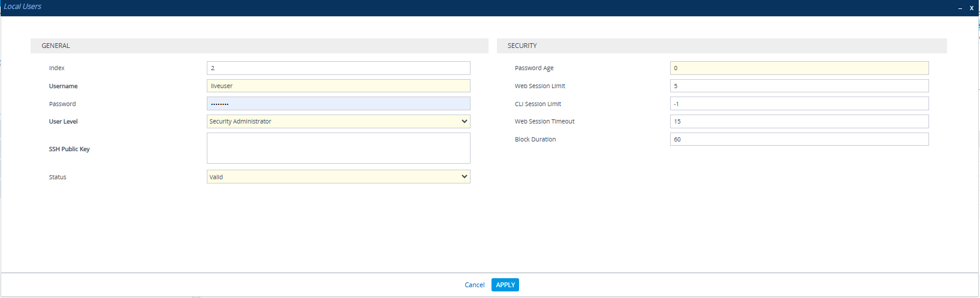
Task: Click the bold User Level label
Action: [64, 122]
